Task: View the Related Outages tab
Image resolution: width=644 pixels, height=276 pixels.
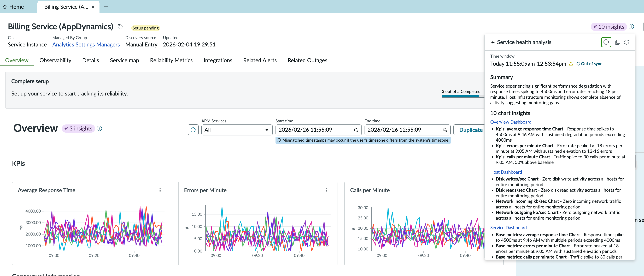Action: pyautogui.click(x=307, y=60)
